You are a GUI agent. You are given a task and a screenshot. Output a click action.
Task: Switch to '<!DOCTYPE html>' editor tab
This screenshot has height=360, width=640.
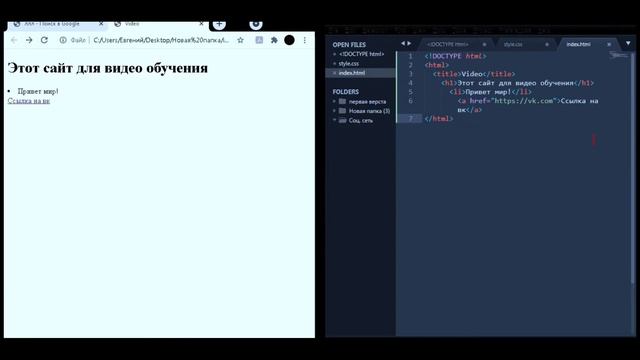tap(448, 44)
